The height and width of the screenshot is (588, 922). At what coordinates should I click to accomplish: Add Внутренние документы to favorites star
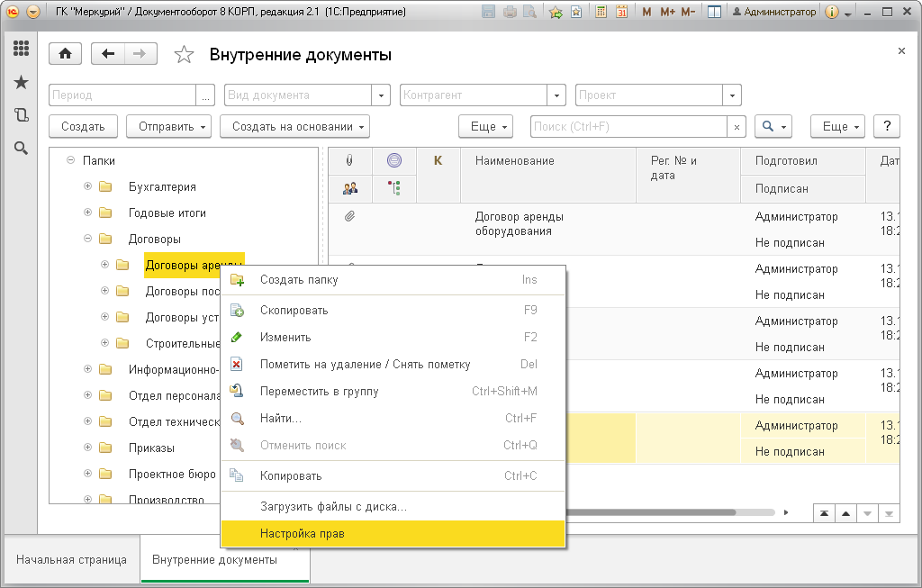pos(184,55)
